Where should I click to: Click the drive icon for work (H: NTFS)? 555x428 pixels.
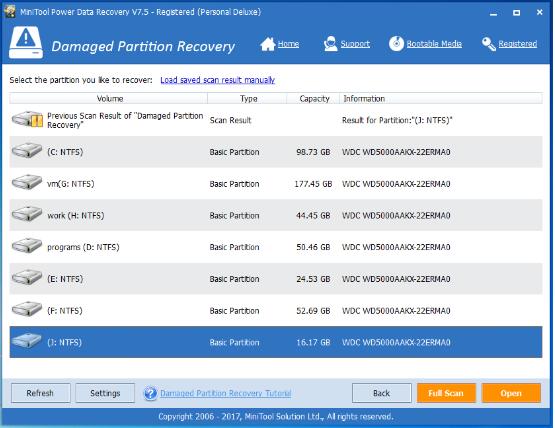27,215
